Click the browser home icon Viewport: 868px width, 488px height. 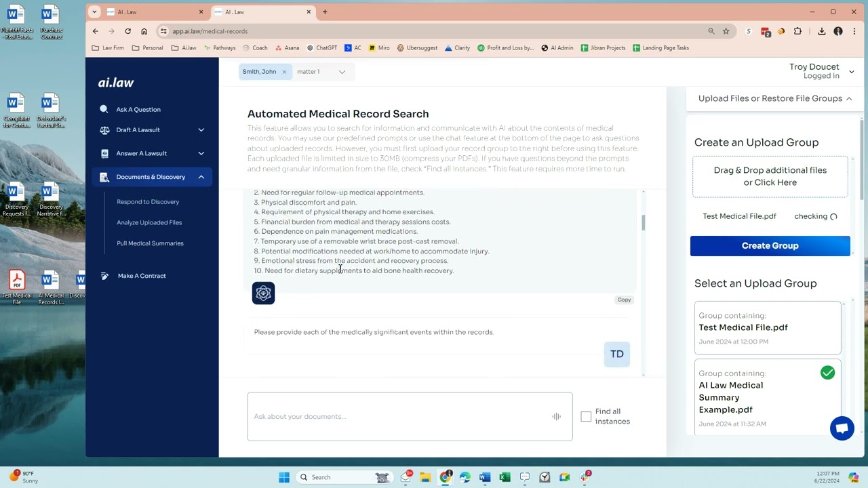coord(144,31)
